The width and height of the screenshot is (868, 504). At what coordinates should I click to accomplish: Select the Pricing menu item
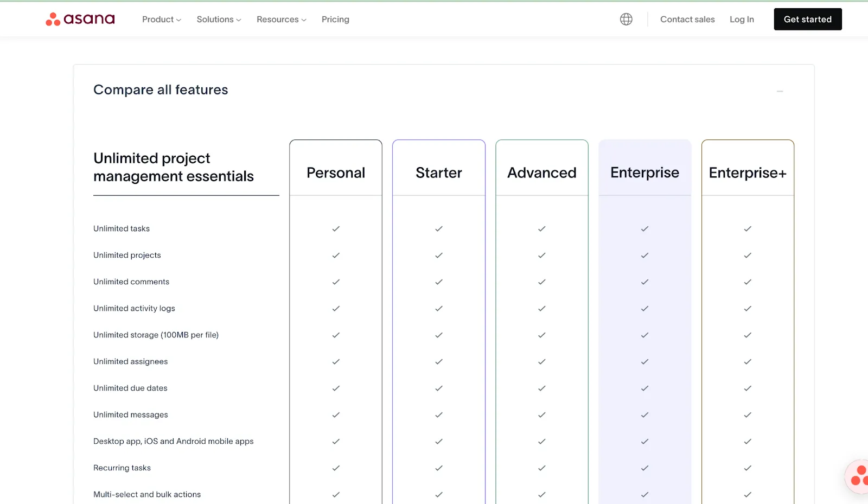coord(335,19)
